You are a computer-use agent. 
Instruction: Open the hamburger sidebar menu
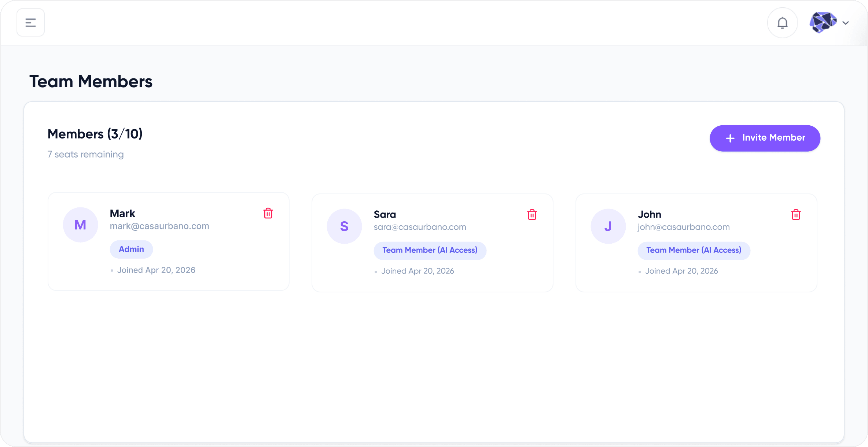point(30,23)
